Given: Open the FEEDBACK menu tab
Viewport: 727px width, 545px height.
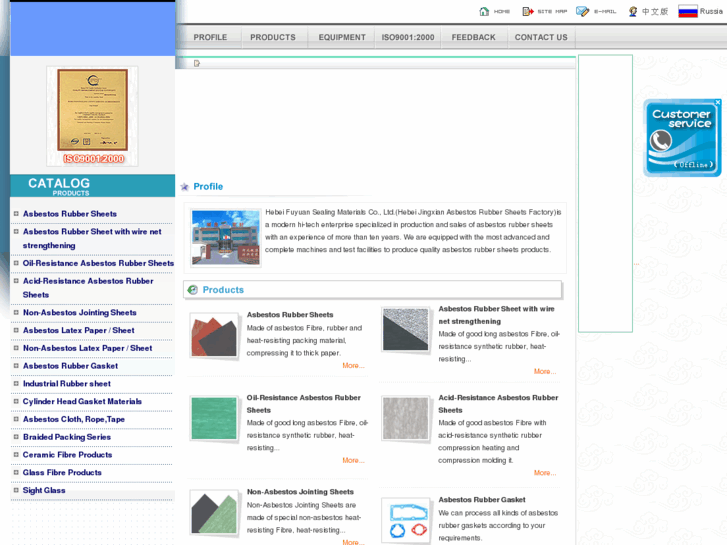Looking at the screenshot, I should (x=473, y=37).
